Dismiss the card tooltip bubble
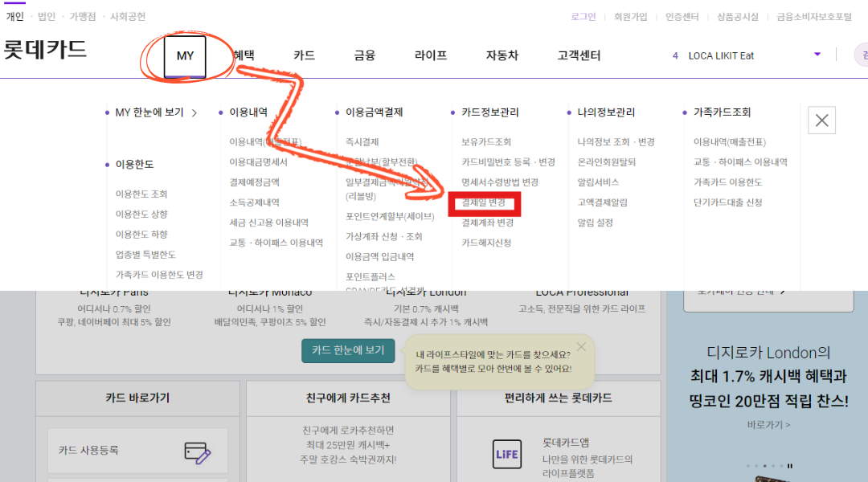The height and width of the screenshot is (482, 868). pos(581,347)
